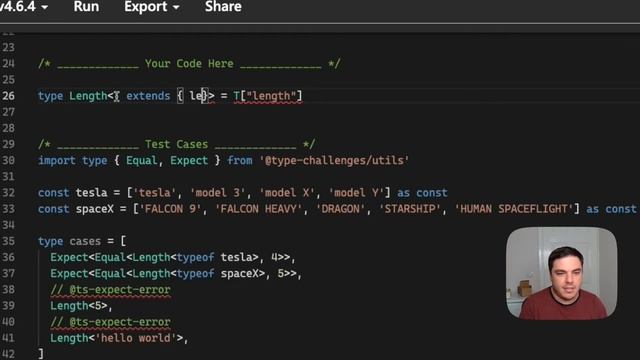Screen dimensions: 640x360
Task: Click the @ts-expect-error comment on line 38
Action: coord(110,290)
